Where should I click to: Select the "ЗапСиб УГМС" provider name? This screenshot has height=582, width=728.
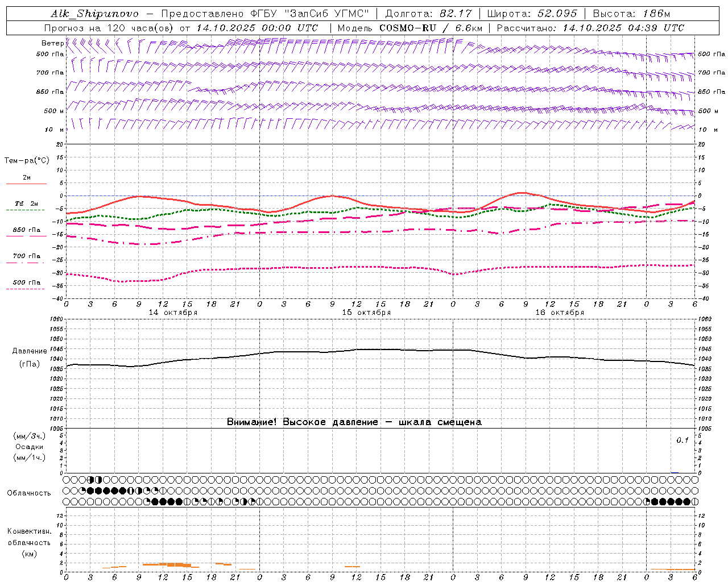(x=327, y=14)
